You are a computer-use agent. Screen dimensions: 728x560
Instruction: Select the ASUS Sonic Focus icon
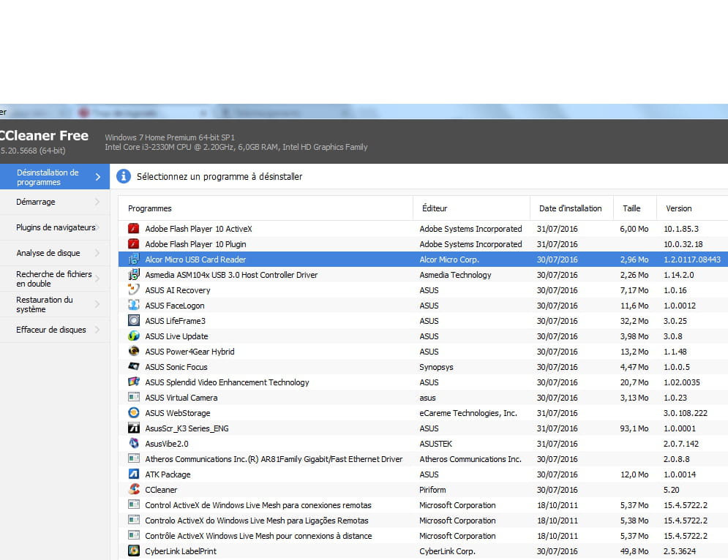(134, 366)
